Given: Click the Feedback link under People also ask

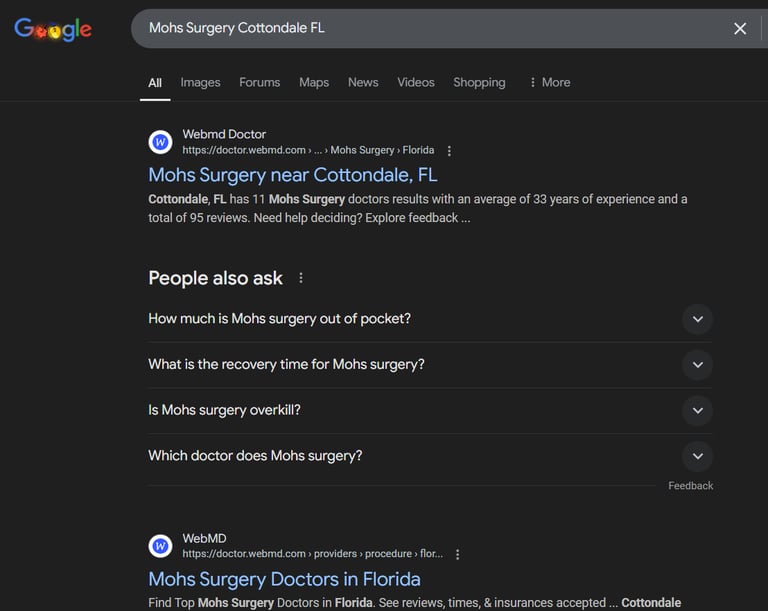Looking at the screenshot, I should [x=691, y=486].
